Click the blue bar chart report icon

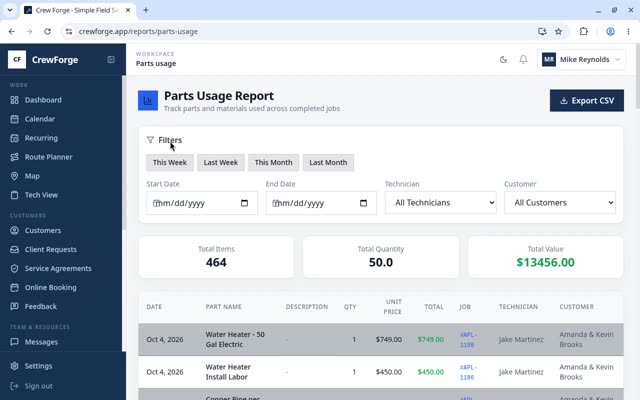pyautogui.click(x=148, y=100)
